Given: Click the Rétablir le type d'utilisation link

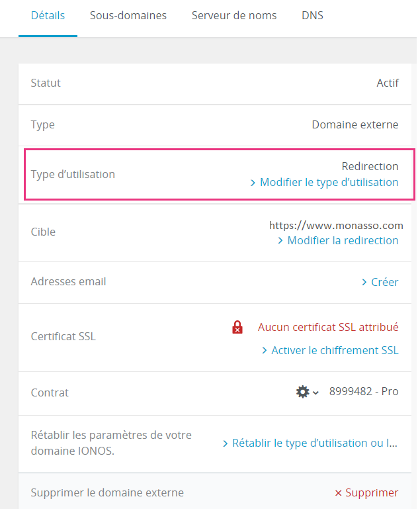Looking at the screenshot, I should tap(315, 443).
